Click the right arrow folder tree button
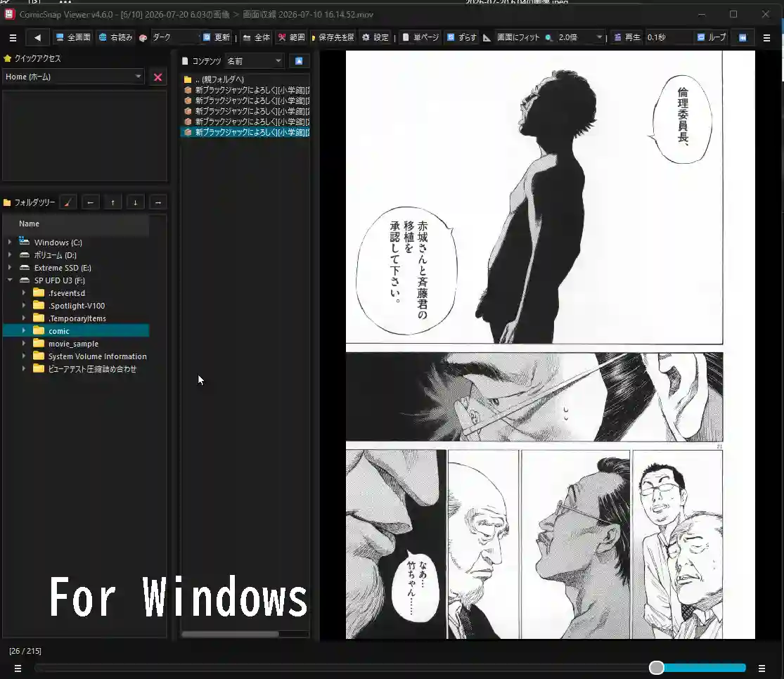 click(x=158, y=202)
